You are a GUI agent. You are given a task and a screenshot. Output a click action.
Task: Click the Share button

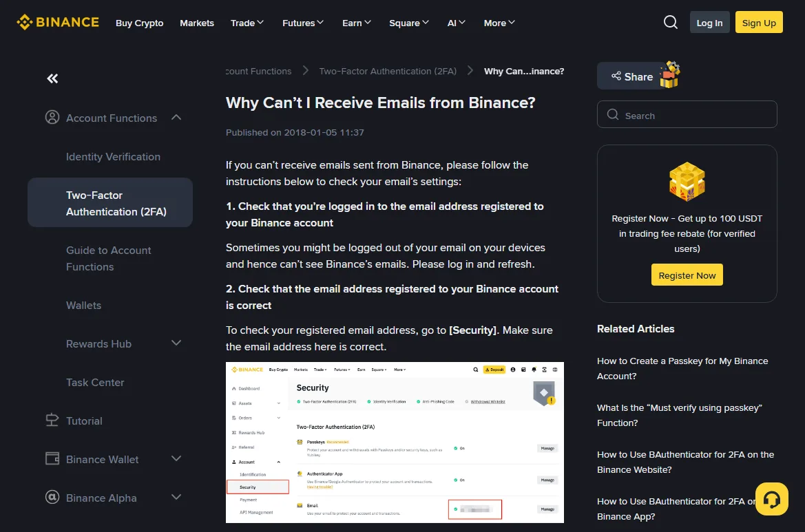[x=632, y=76]
